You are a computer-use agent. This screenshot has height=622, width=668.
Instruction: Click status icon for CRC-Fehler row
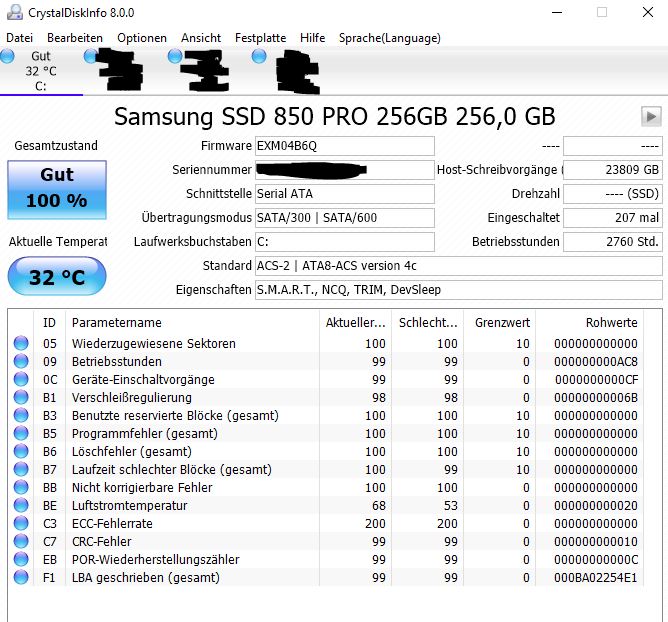pyautogui.click(x=21, y=541)
